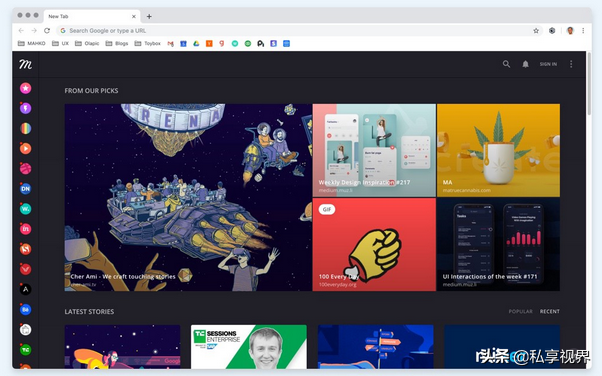The width and height of the screenshot is (602, 376).
Task: Reload the current page
Action: click(47, 31)
